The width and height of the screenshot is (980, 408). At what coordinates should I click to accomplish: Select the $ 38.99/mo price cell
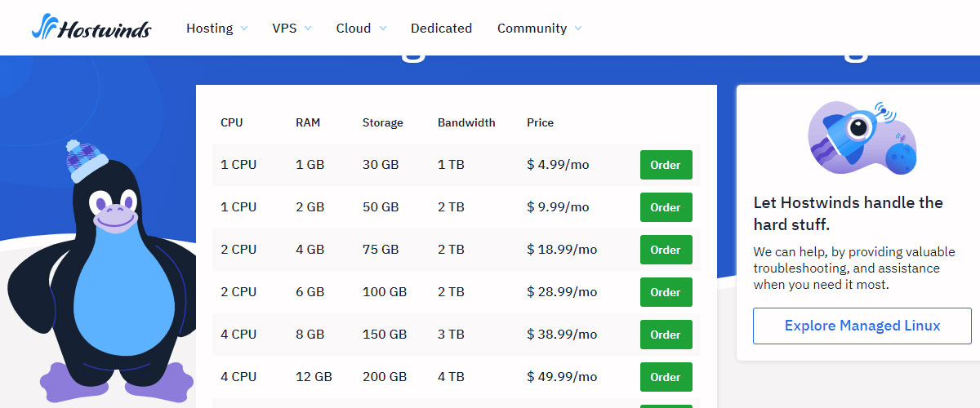[x=562, y=335]
